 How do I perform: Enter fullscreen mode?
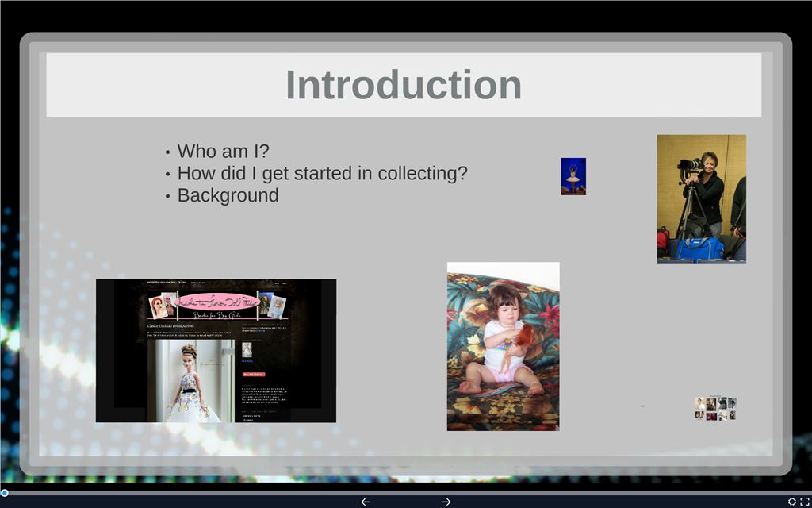(x=804, y=501)
